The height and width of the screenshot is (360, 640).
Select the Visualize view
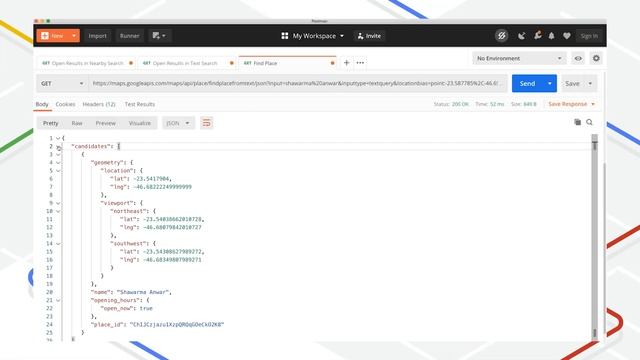coord(140,123)
